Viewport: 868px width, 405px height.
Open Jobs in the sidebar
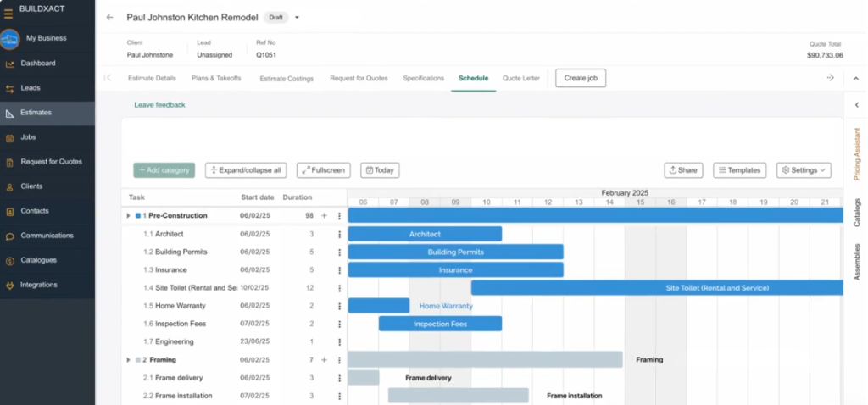coord(47,137)
